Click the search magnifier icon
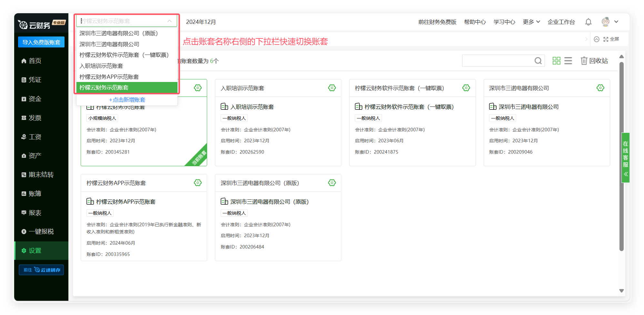This screenshot has height=315, width=644. point(538,61)
